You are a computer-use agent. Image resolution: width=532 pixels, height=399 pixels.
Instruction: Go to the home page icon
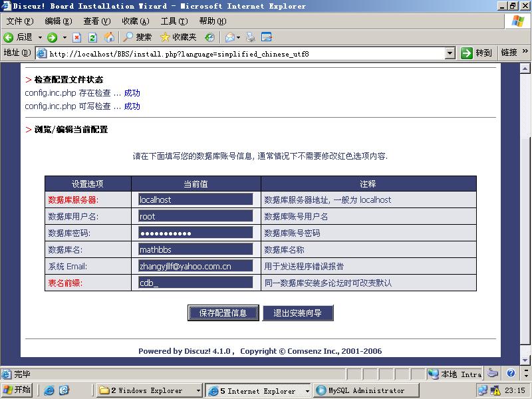pyautogui.click(x=108, y=37)
